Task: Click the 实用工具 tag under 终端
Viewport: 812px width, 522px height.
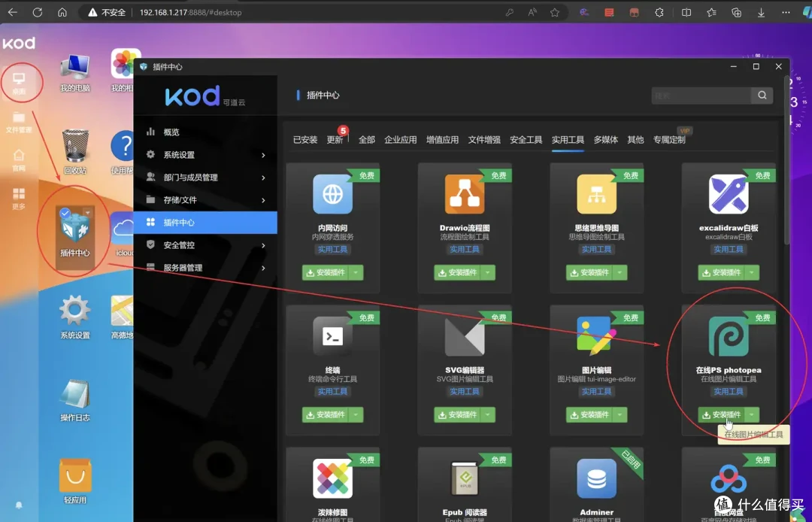Action: pos(332,391)
